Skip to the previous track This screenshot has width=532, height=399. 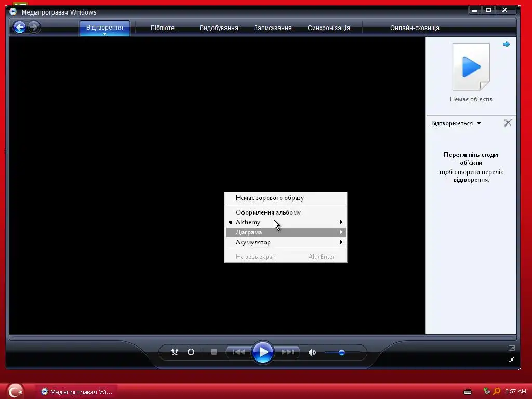pos(238,352)
